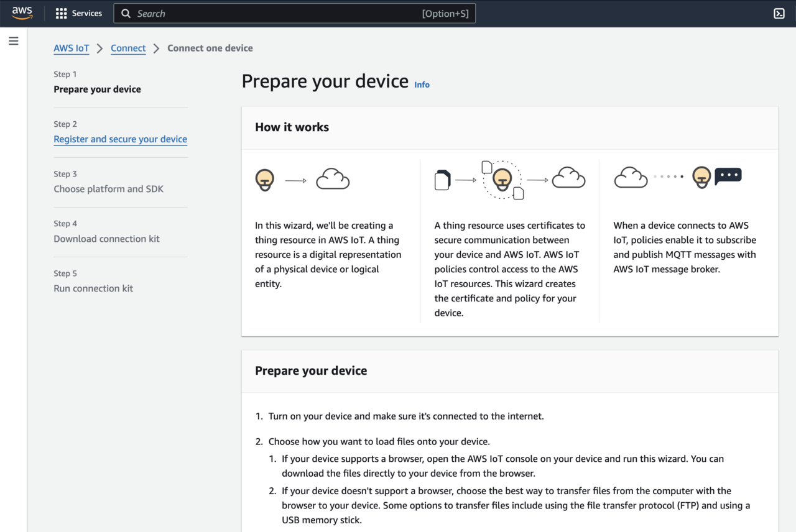
Task: Click the lightbulb device icon in first panel
Action: [265, 180]
